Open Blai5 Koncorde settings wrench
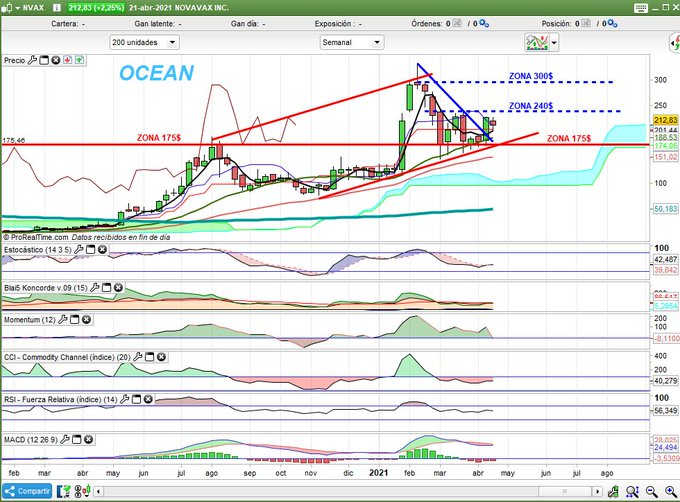 coord(95,287)
